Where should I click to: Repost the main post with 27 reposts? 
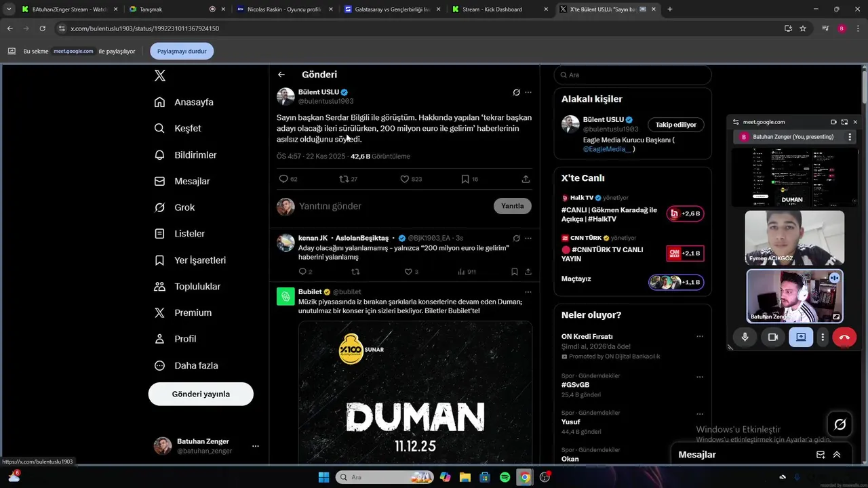click(x=349, y=179)
